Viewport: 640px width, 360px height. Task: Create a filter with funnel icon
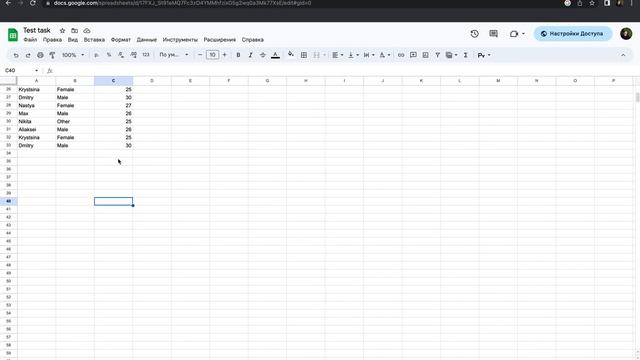click(x=438, y=55)
